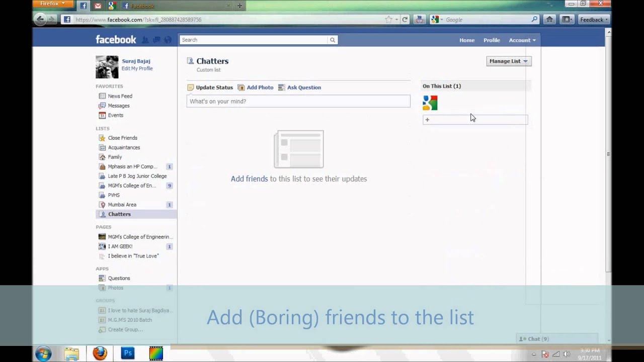The height and width of the screenshot is (362, 644).
Task: Open the Feedback dropdown button
Action: pyautogui.click(x=594, y=20)
